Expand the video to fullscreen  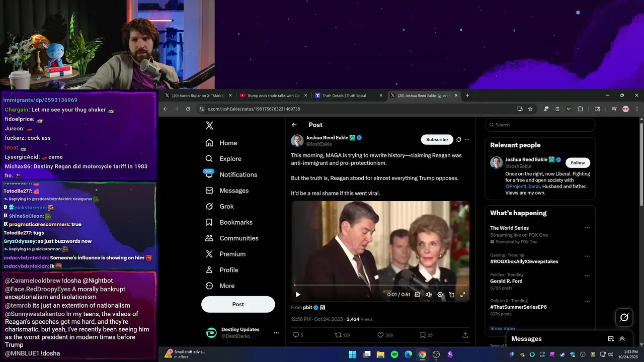pyautogui.click(x=463, y=295)
